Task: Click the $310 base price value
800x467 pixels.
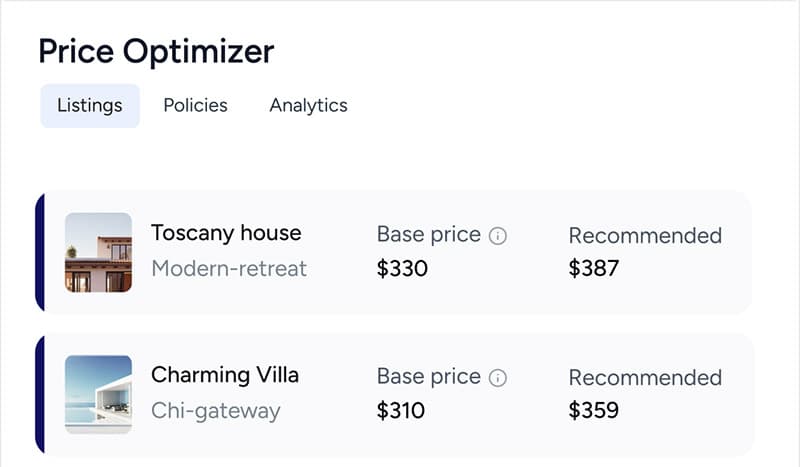Action: coord(401,410)
